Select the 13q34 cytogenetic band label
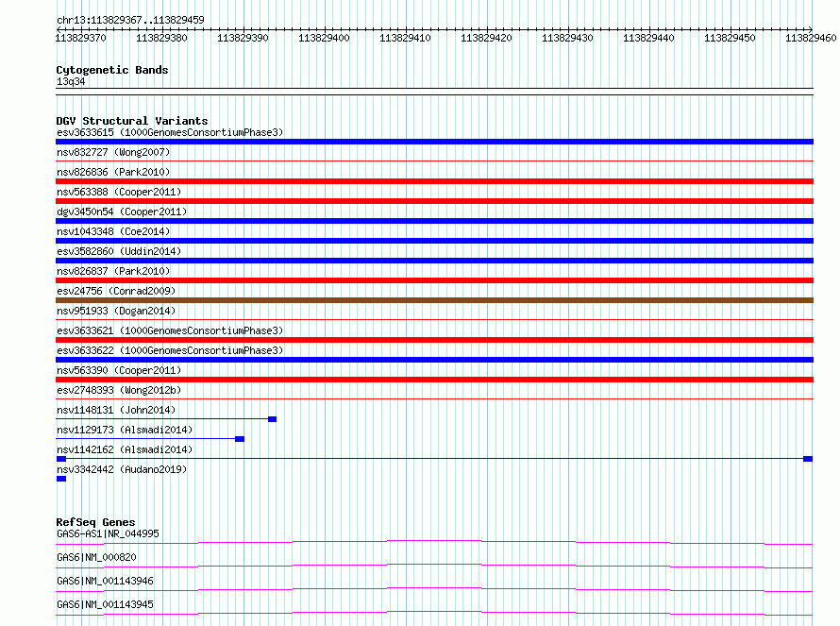The width and height of the screenshot is (840, 626). (x=71, y=81)
